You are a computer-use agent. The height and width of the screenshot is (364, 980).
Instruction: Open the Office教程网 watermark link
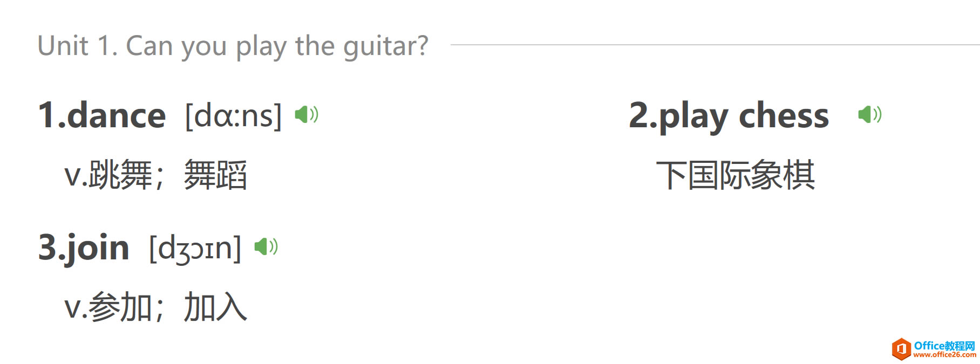tap(945, 346)
